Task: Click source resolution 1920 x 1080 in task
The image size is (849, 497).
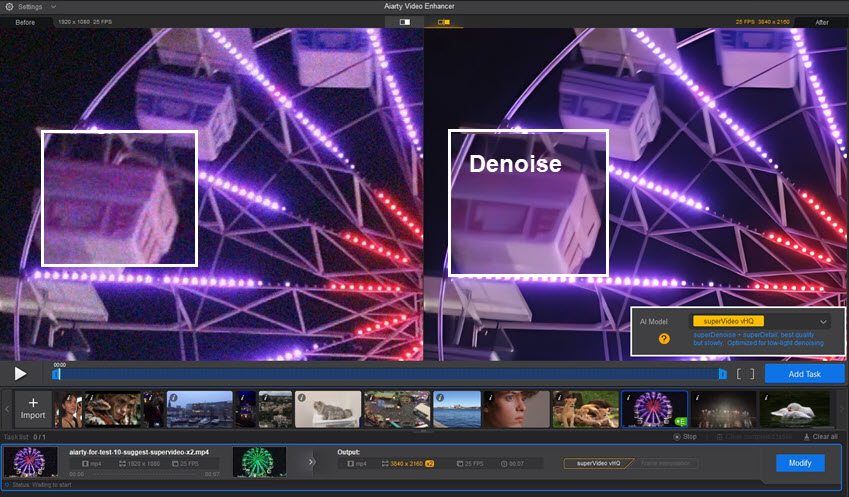Action: pyautogui.click(x=143, y=464)
